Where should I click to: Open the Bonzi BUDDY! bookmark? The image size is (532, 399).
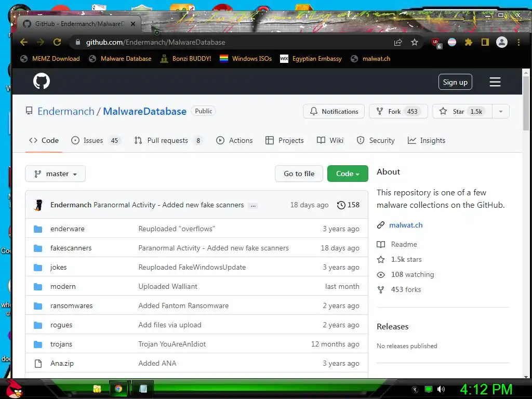[x=185, y=59]
